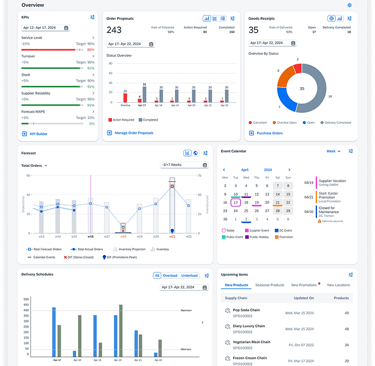This screenshot has width=375, height=366.
Task: Open April month picker in calendar
Action: 245,170
